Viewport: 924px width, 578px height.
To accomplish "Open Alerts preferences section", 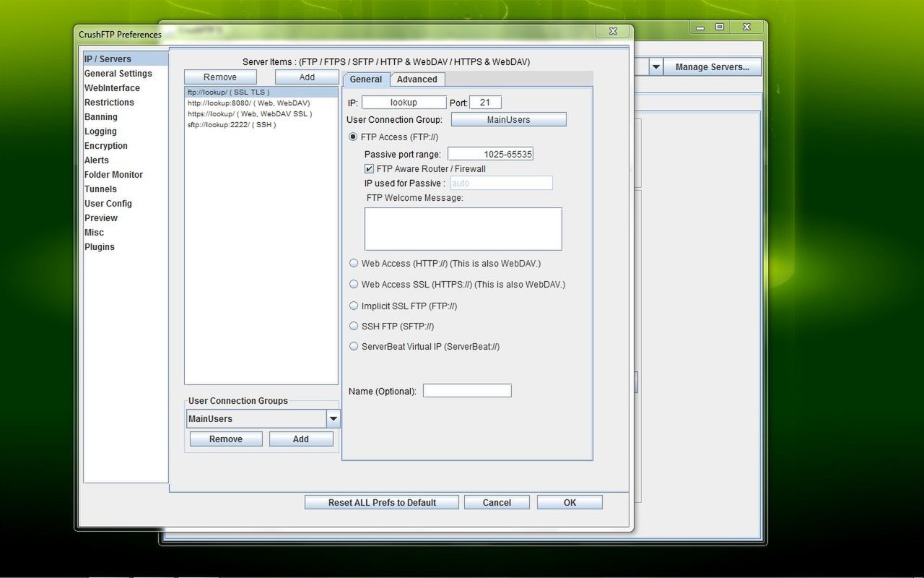I will coord(97,160).
